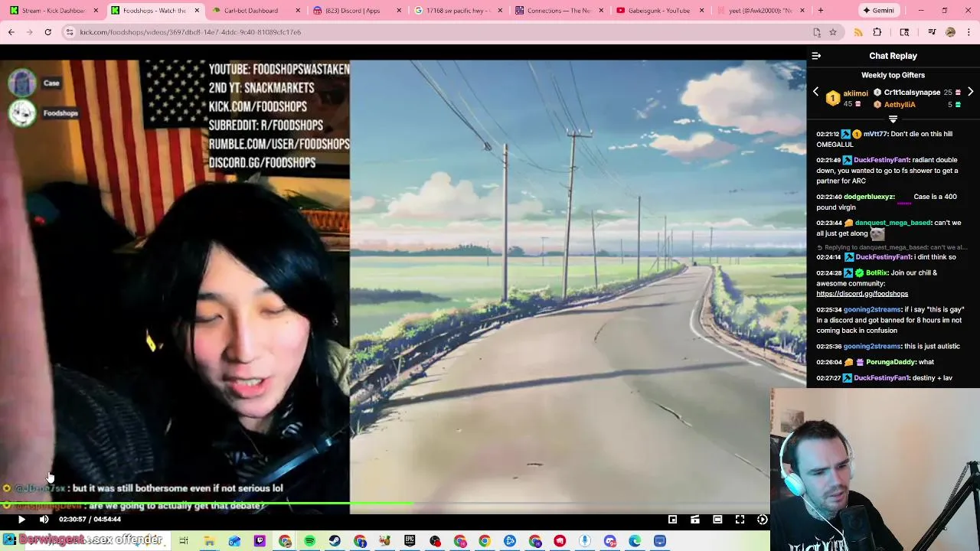
Task: Open Spotify from the taskbar
Action: [x=309, y=541]
